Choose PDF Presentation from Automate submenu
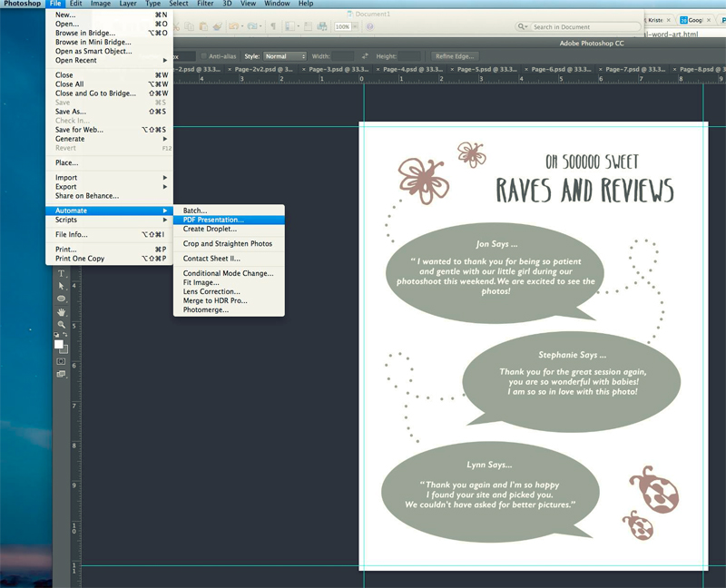 230,220
